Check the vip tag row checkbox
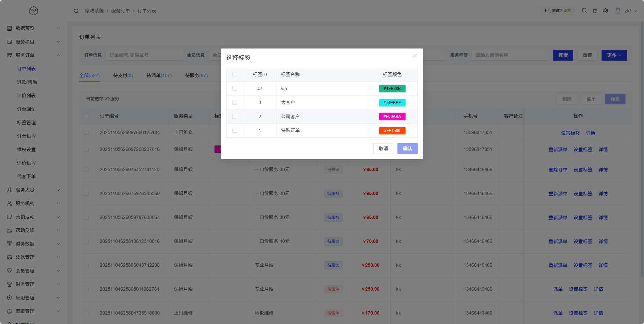The height and width of the screenshot is (324, 644). (x=235, y=89)
